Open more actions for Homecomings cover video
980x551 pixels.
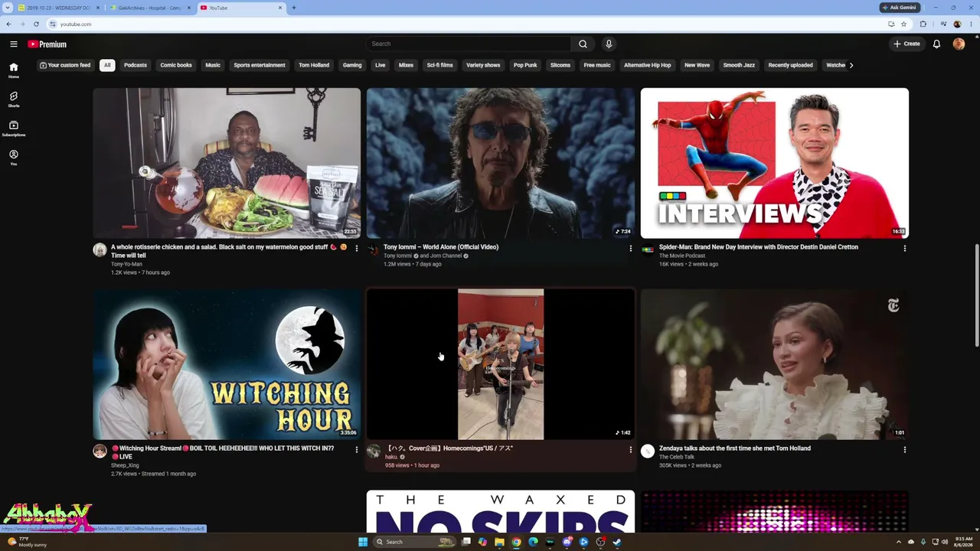(x=630, y=450)
